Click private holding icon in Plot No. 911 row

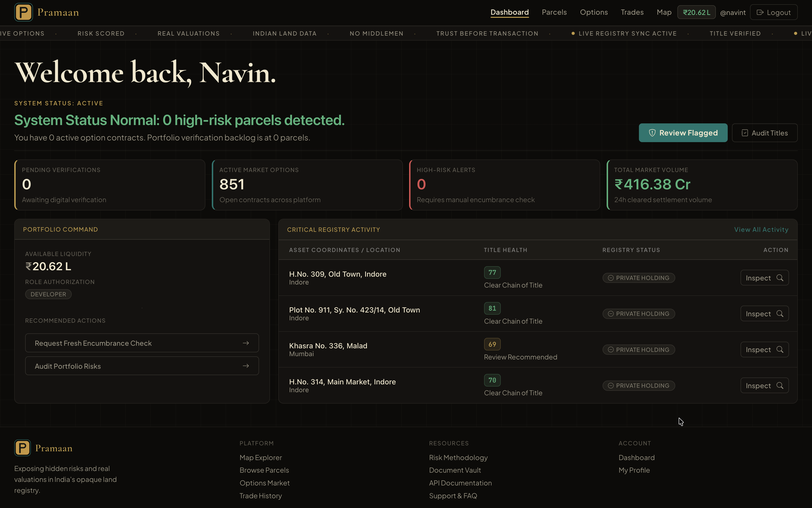point(611,314)
